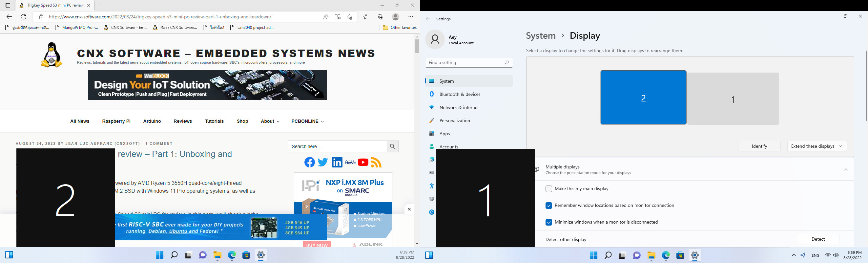Click the Read aloud icon in address bar

coord(326,17)
